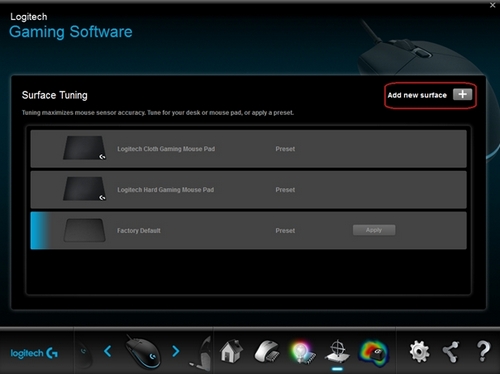Open the lighting settings bulb icon
Viewport: 500px width, 374px height.
pos(302,352)
